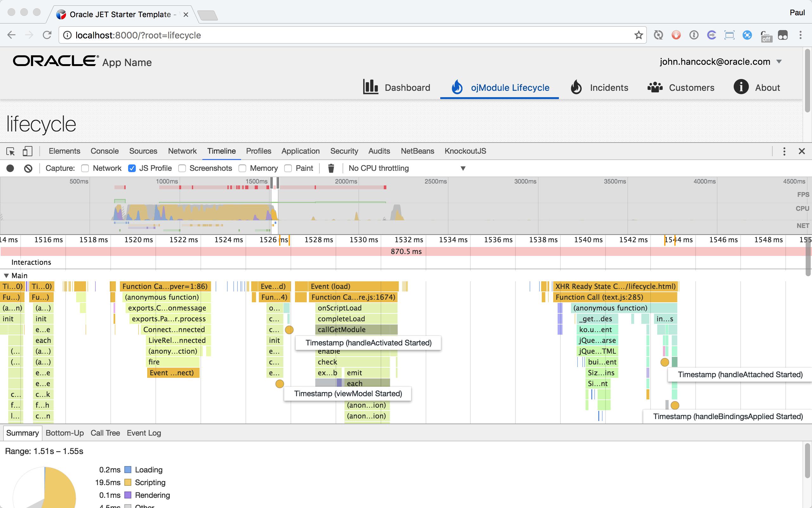Click the browser forward arrow
812x508 pixels.
tap(29, 35)
